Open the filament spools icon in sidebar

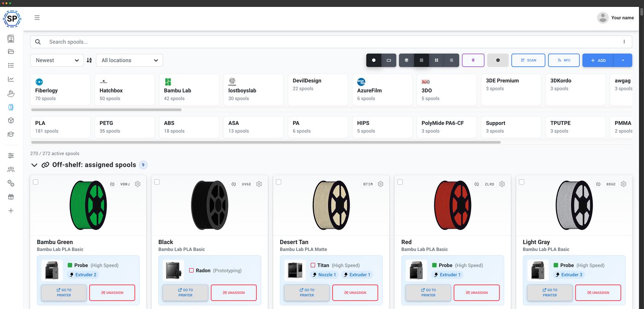[x=11, y=107]
